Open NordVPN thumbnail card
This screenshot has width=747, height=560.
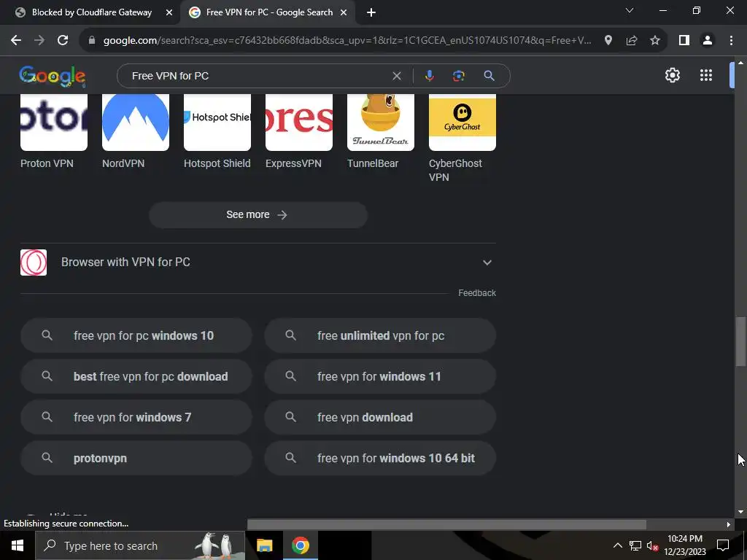click(x=136, y=131)
